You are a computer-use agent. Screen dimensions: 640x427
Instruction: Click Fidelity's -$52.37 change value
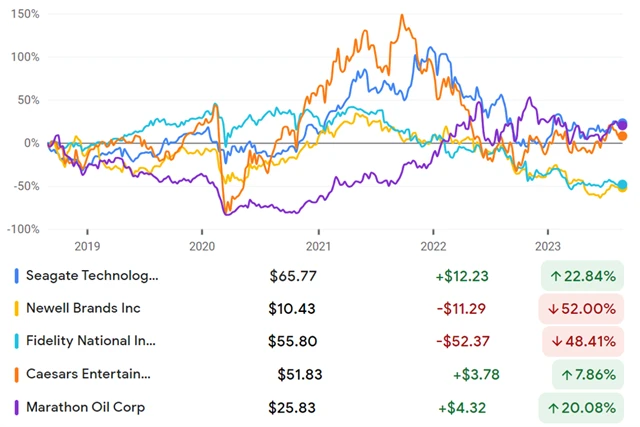coord(462,341)
